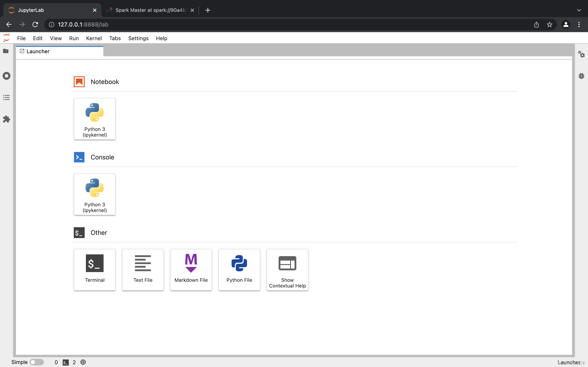588x367 pixels.
Task: Toggle Simple mode in the status bar
Action: 37,362
